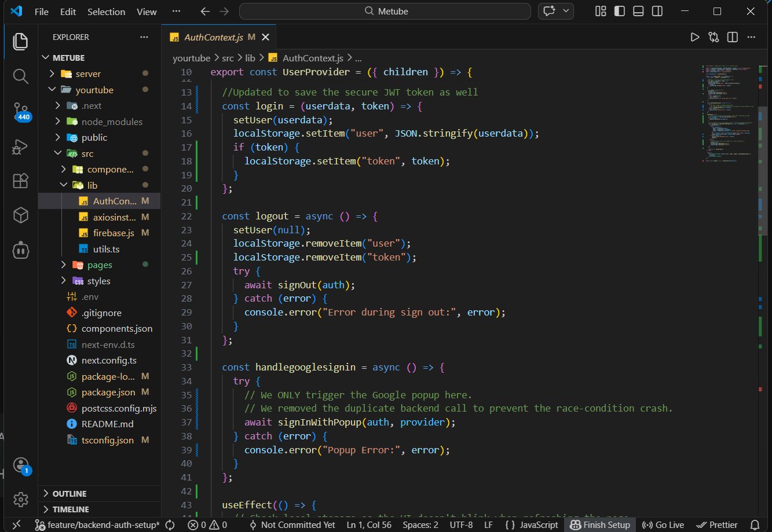Image resolution: width=772 pixels, height=532 pixels.
Task: Open Run and Debug view
Action: coord(21,146)
